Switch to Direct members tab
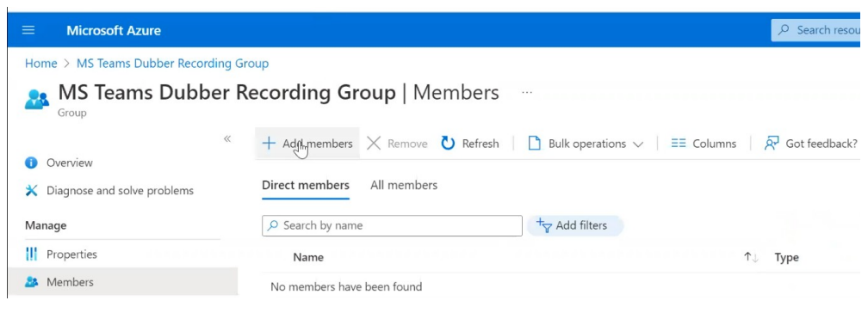This screenshot has width=868, height=319. (x=306, y=185)
